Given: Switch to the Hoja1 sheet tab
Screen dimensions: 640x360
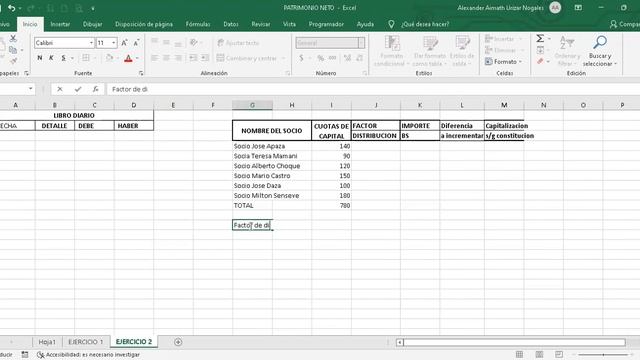Looking at the screenshot, I should 47,342.
